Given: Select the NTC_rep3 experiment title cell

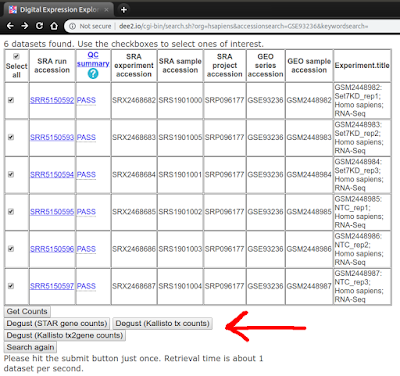Looking at the screenshot, I should click(362, 286).
